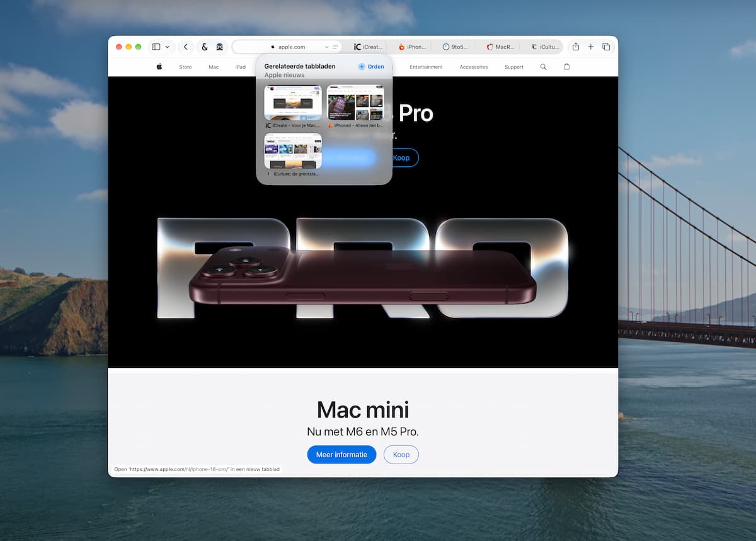Show the tab overview icon
756x541 pixels.
pos(606,47)
